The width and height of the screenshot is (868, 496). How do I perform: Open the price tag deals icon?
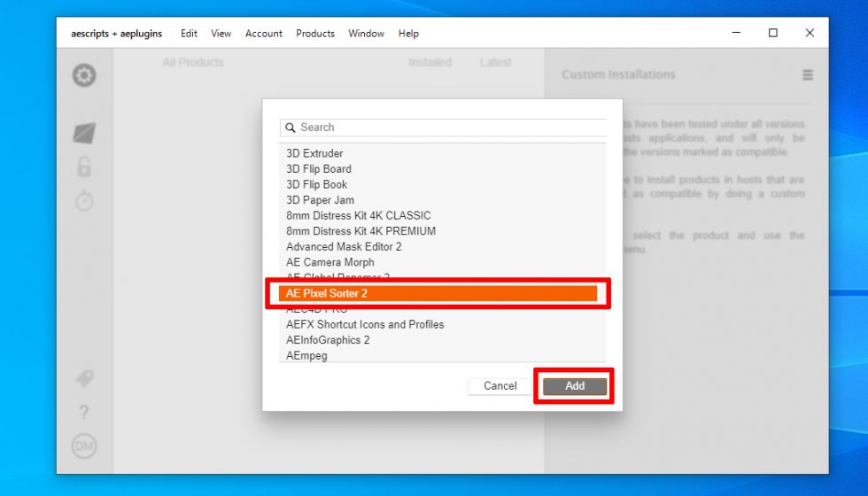coord(84,379)
